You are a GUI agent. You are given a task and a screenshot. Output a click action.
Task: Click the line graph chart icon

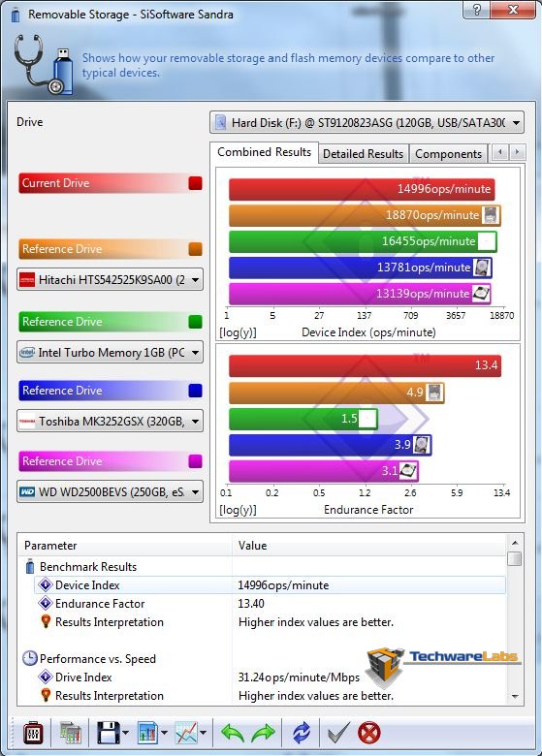(186, 733)
